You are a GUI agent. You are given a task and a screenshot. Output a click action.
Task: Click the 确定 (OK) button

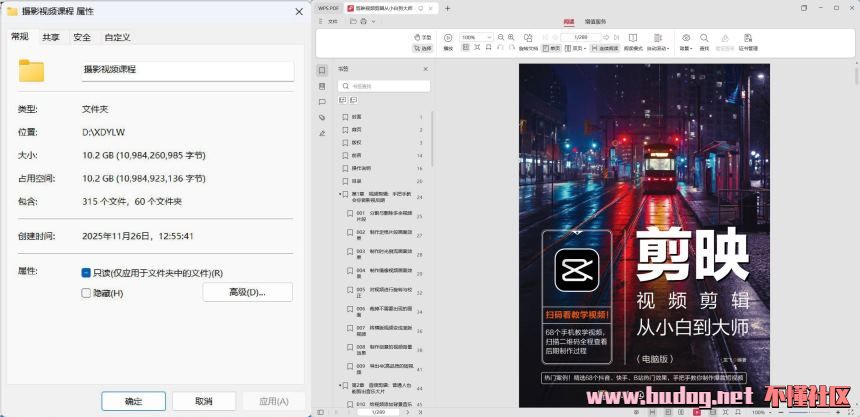133,400
